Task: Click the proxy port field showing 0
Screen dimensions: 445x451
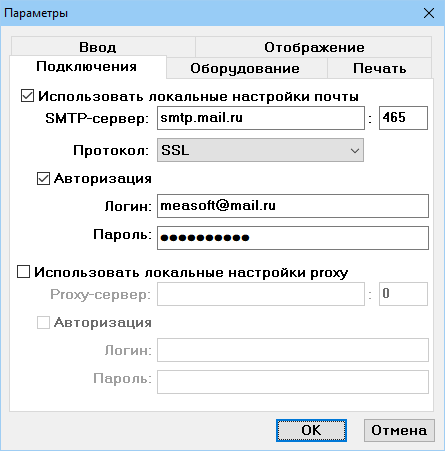Action: pyautogui.click(x=403, y=294)
